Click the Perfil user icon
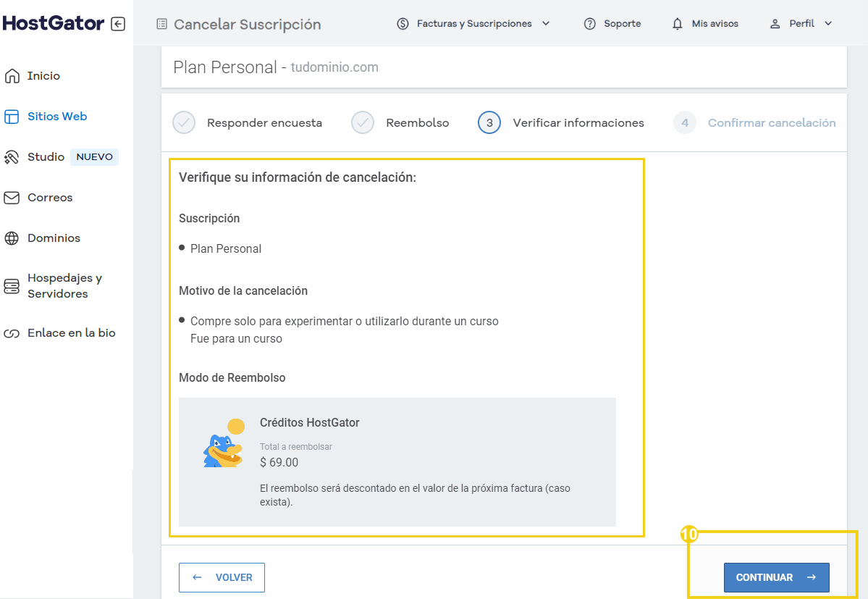The width and height of the screenshot is (868, 599). [x=775, y=24]
